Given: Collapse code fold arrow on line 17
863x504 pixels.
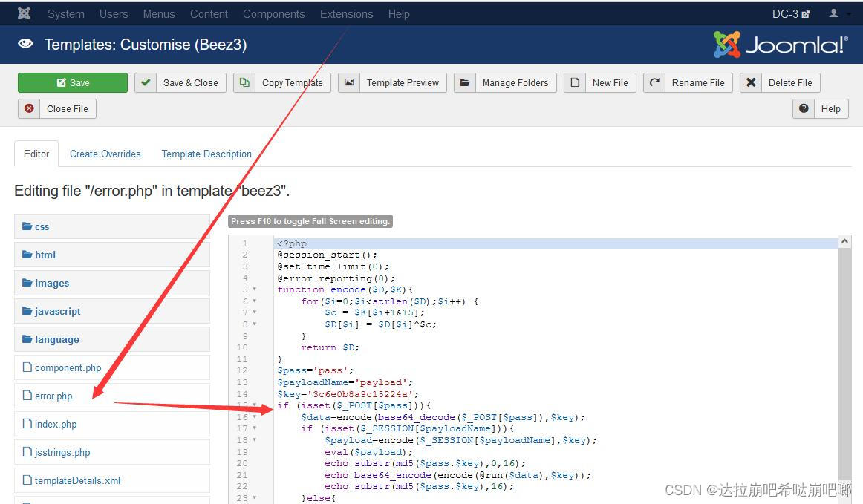Looking at the screenshot, I should pyautogui.click(x=254, y=428).
